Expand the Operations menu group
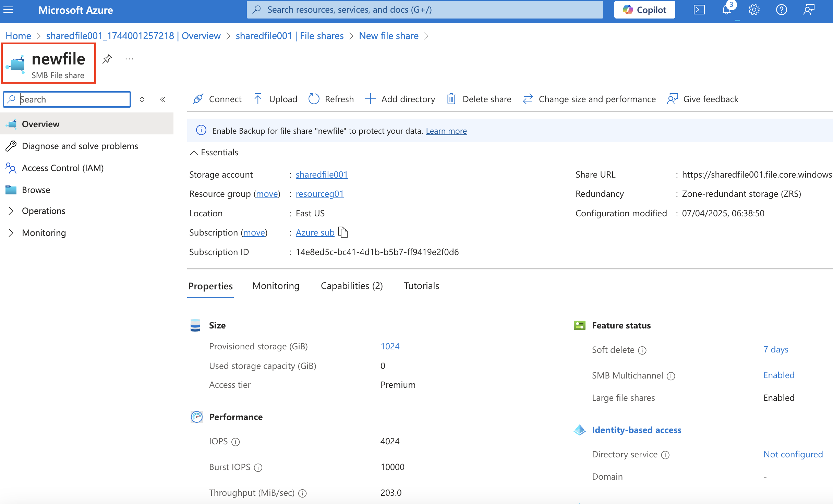The width and height of the screenshot is (833, 504). (x=11, y=211)
